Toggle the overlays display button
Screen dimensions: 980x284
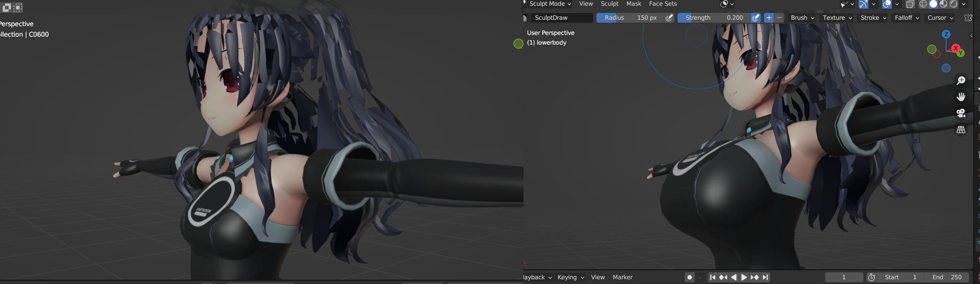click(x=887, y=4)
